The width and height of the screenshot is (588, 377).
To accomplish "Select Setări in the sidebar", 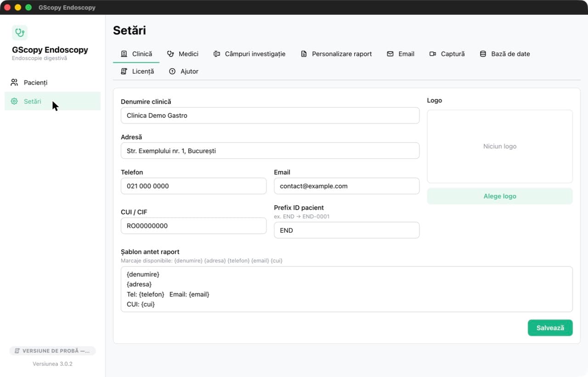I will click(x=52, y=101).
